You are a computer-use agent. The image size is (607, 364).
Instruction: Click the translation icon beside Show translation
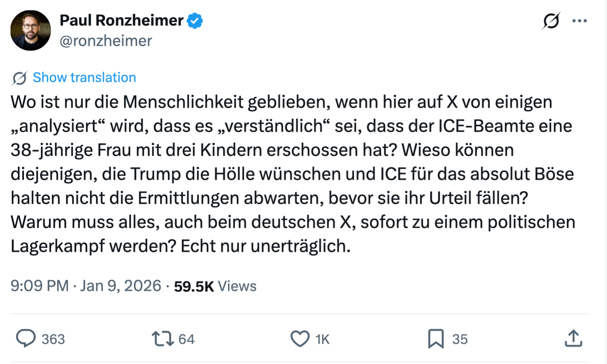pos(19,78)
